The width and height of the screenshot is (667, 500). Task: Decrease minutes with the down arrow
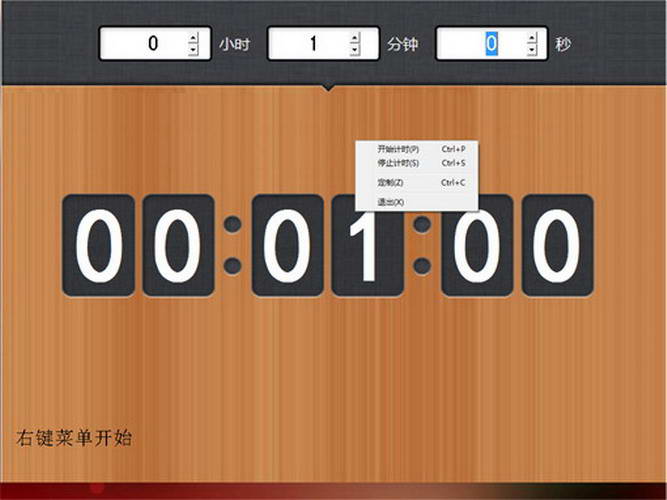point(354,49)
